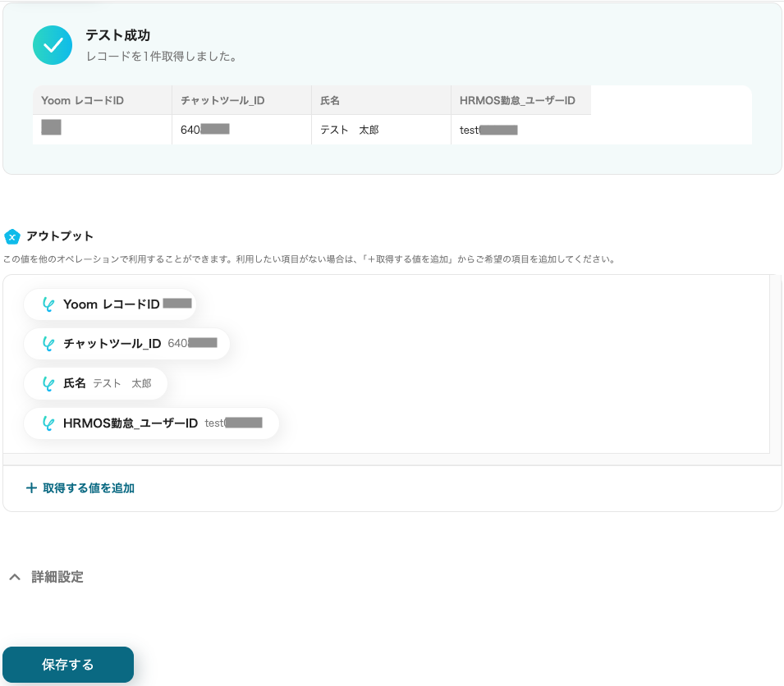Click the 詳細設定 label
Viewport: 784px width, 686px height.
(x=57, y=577)
